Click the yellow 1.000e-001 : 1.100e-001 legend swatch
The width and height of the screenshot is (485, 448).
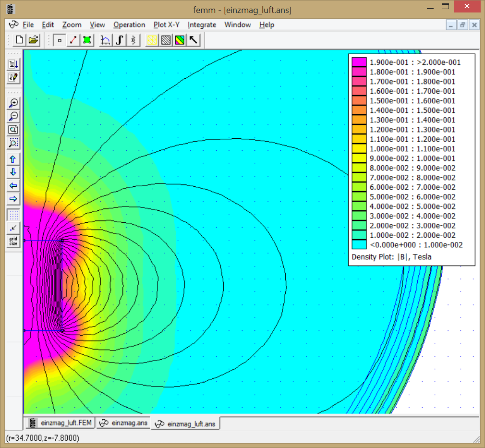click(359, 149)
